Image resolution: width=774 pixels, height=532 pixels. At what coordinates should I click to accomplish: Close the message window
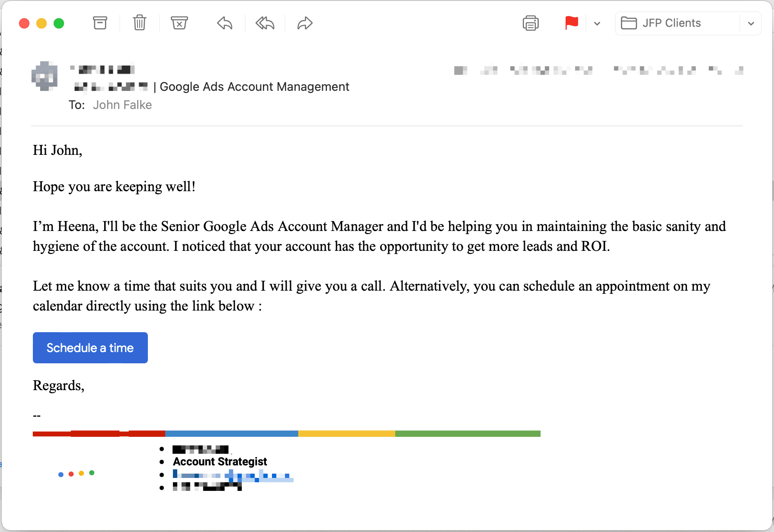point(24,23)
